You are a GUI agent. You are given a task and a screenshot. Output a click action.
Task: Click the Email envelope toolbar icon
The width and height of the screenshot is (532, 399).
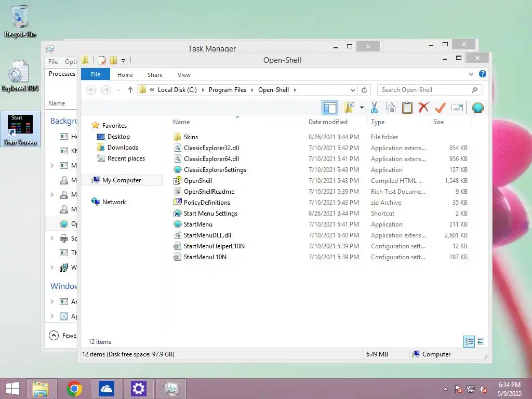point(457,108)
